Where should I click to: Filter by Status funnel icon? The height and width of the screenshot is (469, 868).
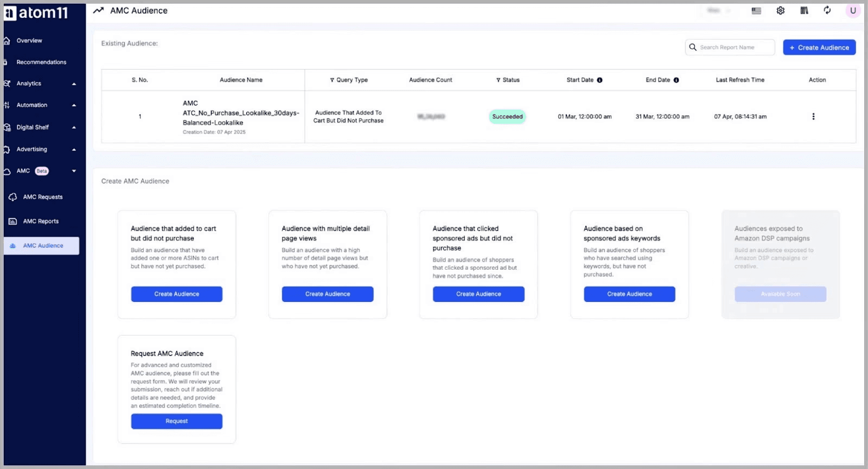pos(498,80)
